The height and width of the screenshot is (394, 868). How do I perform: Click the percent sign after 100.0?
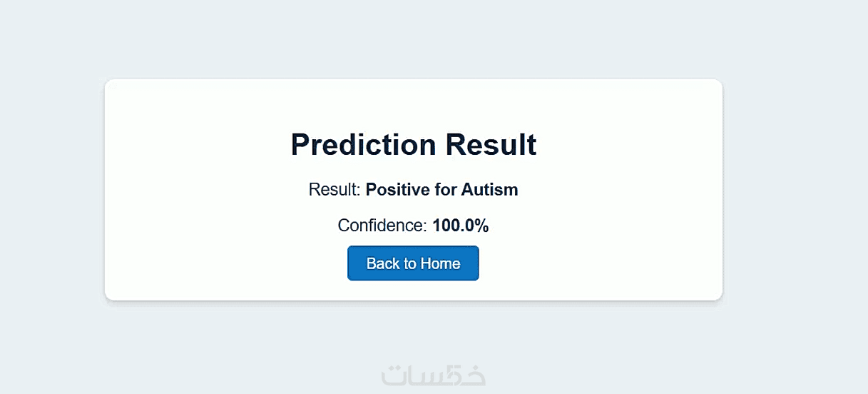click(x=481, y=226)
